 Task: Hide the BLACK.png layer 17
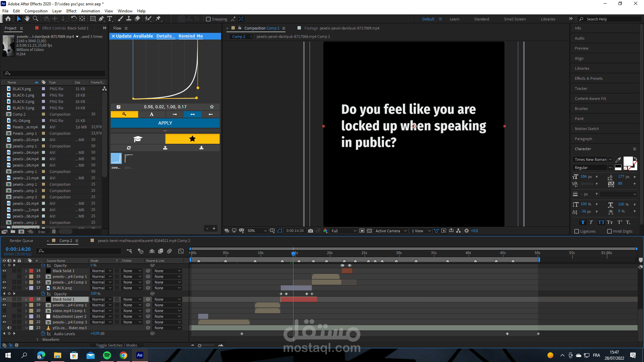[4, 288]
